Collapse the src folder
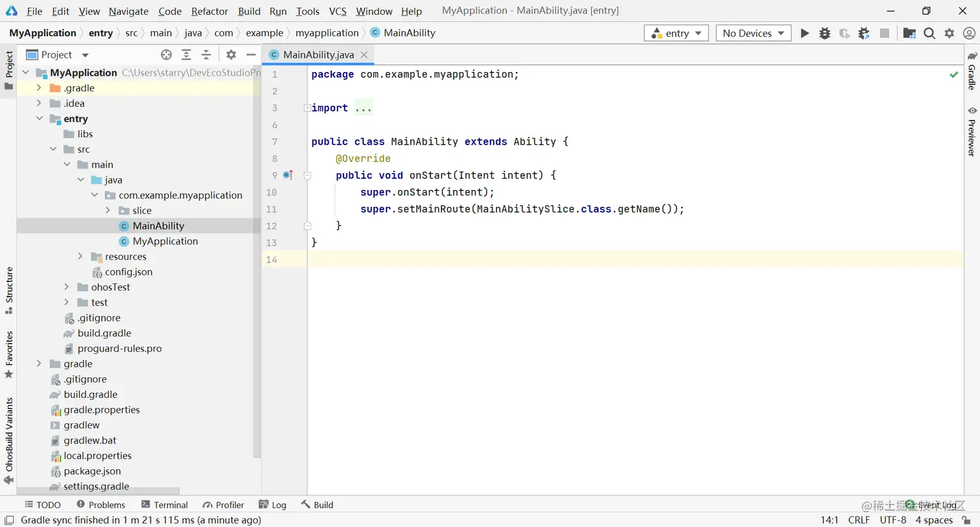Image resolution: width=980 pixels, height=527 pixels. coord(53,149)
